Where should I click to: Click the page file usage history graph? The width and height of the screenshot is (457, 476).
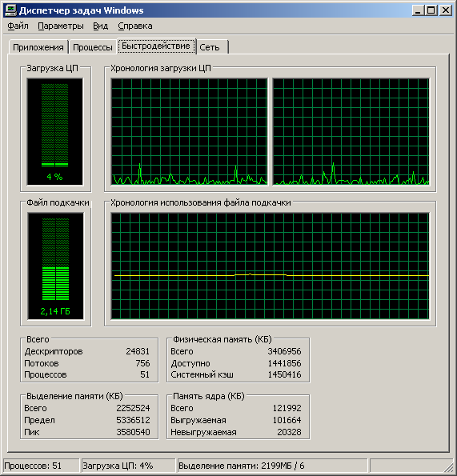pyautogui.click(x=271, y=266)
